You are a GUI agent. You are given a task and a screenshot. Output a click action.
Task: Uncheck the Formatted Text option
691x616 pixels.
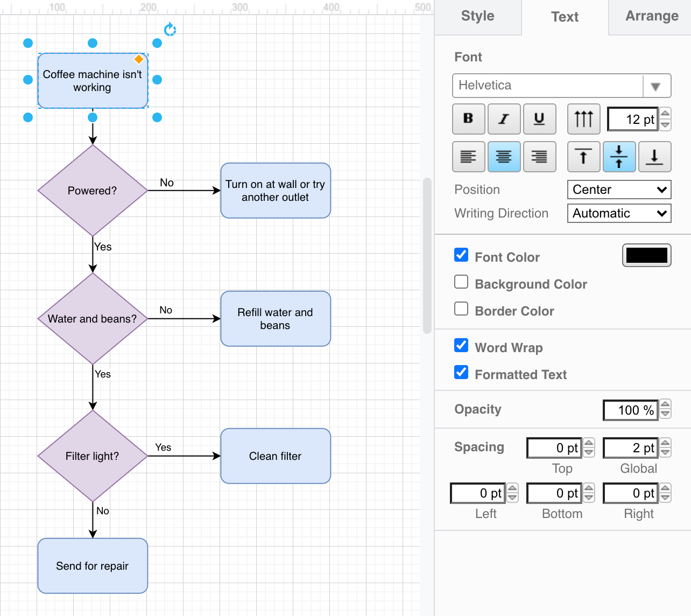click(461, 372)
